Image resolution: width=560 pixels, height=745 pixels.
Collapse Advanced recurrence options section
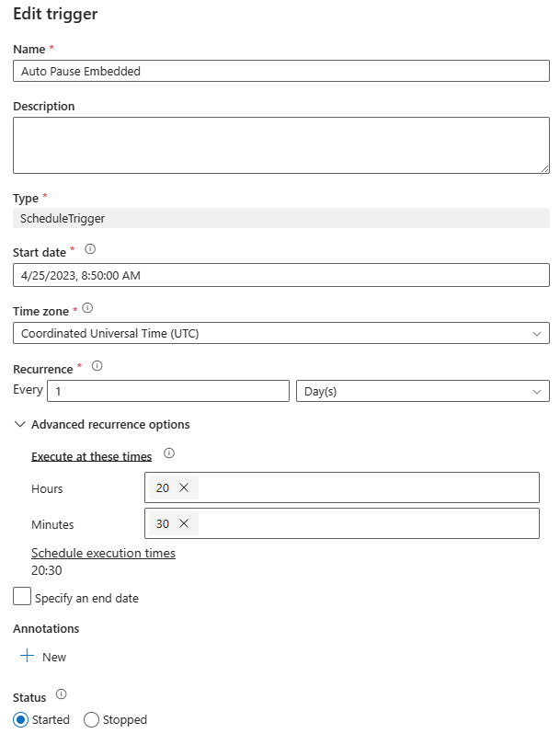pyautogui.click(x=20, y=425)
